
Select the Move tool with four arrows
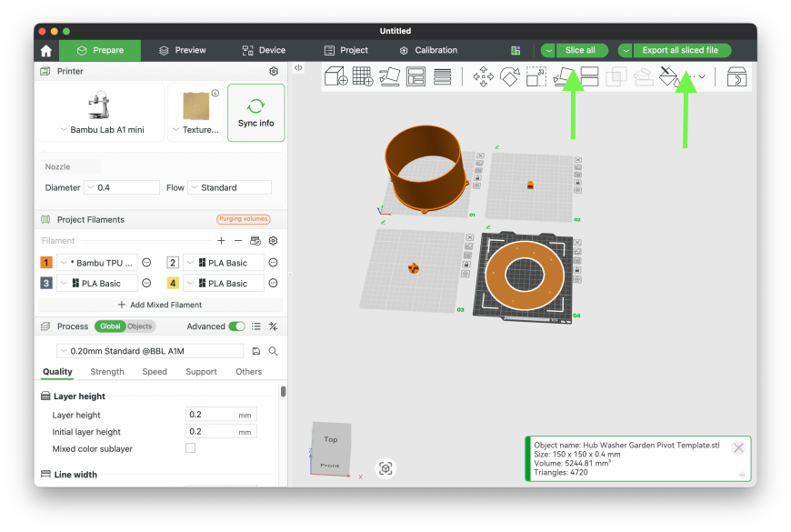click(483, 76)
